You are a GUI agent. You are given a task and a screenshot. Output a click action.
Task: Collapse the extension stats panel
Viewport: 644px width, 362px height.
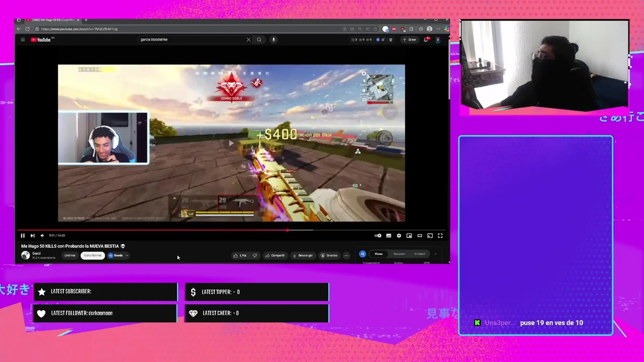tap(436, 254)
